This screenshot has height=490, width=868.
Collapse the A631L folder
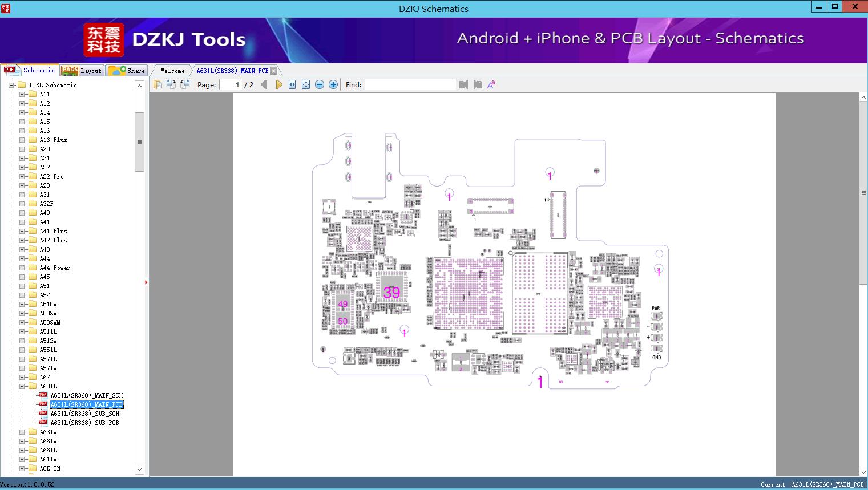coord(22,386)
